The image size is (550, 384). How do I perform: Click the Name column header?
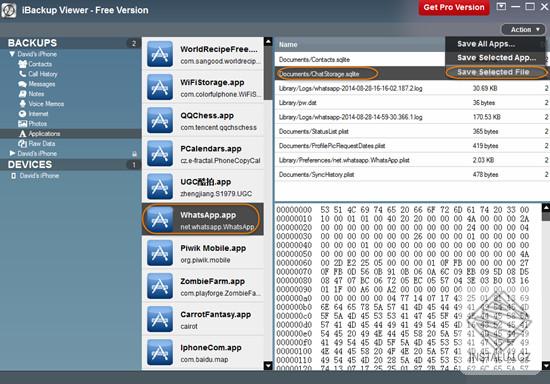pyautogui.click(x=288, y=45)
